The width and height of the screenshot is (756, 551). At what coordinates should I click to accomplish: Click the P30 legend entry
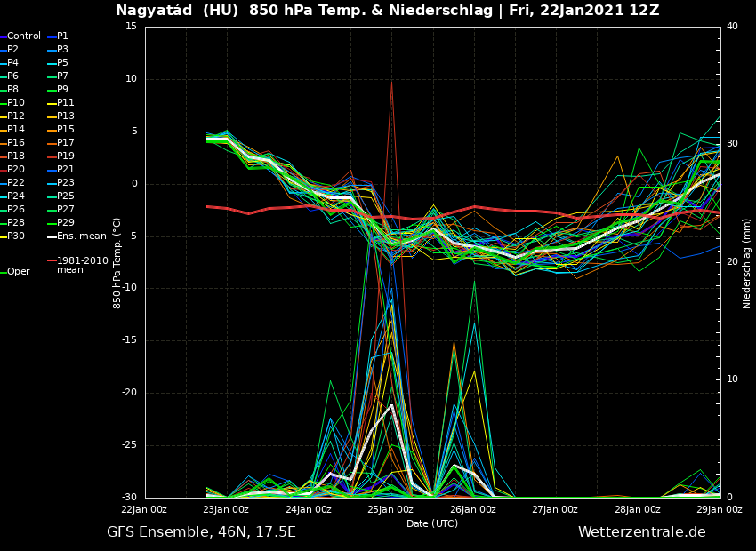pyautogui.click(x=16, y=236)
